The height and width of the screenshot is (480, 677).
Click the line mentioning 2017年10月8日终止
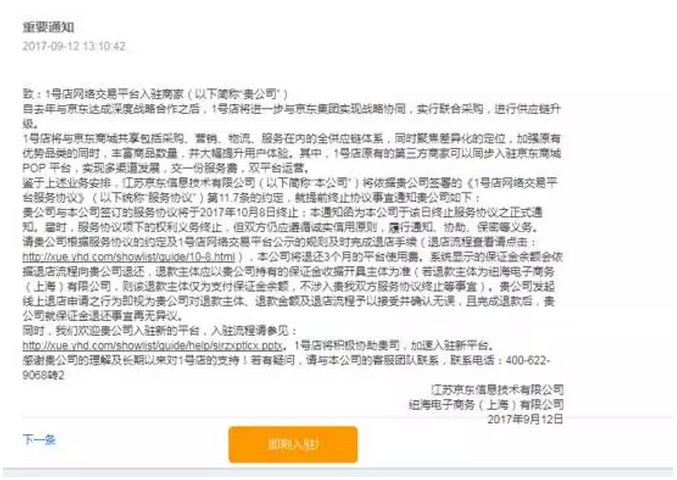click(282, 212)
